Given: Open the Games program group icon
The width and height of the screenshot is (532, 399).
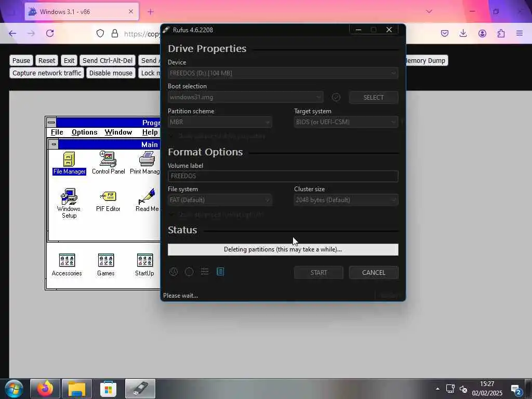Looking at the screenshot, I should [x=106, y=265].
